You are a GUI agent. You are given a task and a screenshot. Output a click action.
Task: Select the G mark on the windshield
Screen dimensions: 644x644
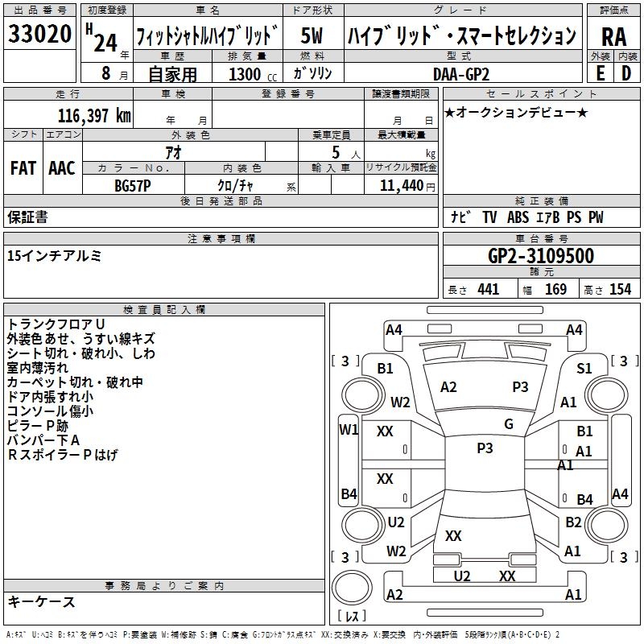[x=509, y=424]
